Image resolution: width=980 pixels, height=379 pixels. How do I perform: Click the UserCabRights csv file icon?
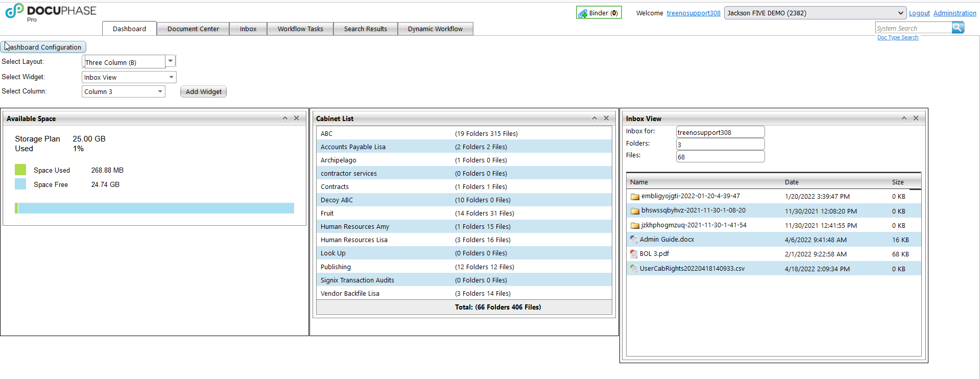[x=634, y=269]
